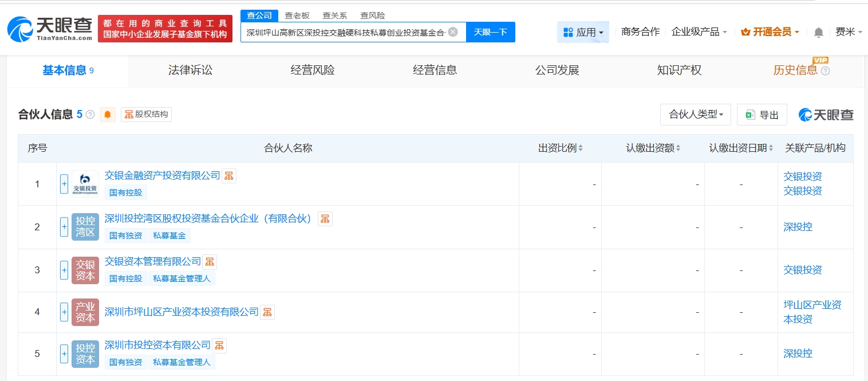Open 深圳市坪山区产业资本投资有限公司 link
The width and height of the screenshot is (868, 381).
coord(182,312)
